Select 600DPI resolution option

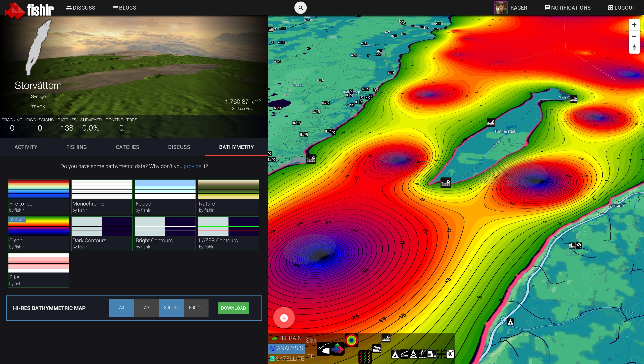(196, 308)
